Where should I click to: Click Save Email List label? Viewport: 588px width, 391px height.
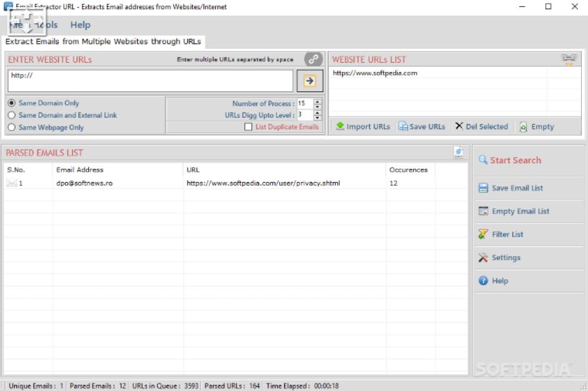[x=517, y=188]
